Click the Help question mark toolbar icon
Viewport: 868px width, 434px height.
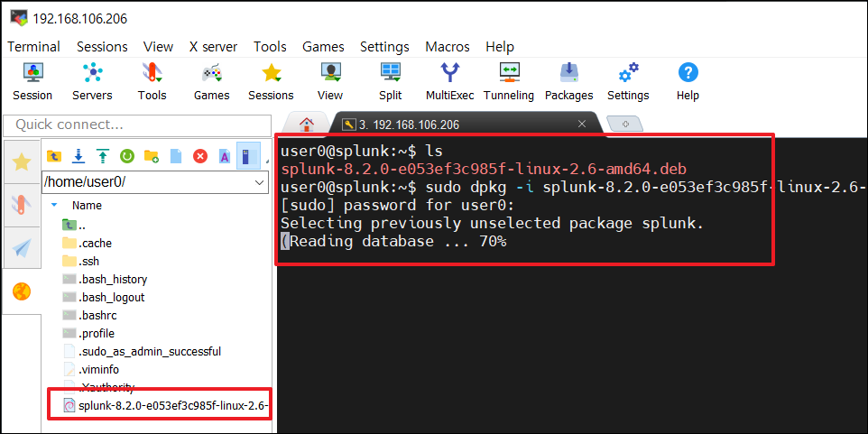tap(688, 81)
